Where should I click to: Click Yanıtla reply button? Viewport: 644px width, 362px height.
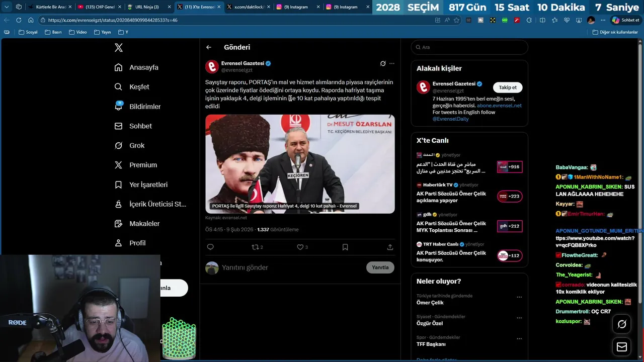[x=380, y=267]
